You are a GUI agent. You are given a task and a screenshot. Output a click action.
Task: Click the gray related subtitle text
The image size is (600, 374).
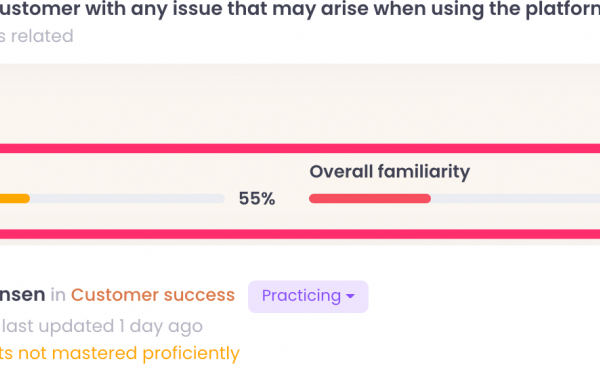pos(37,36)
